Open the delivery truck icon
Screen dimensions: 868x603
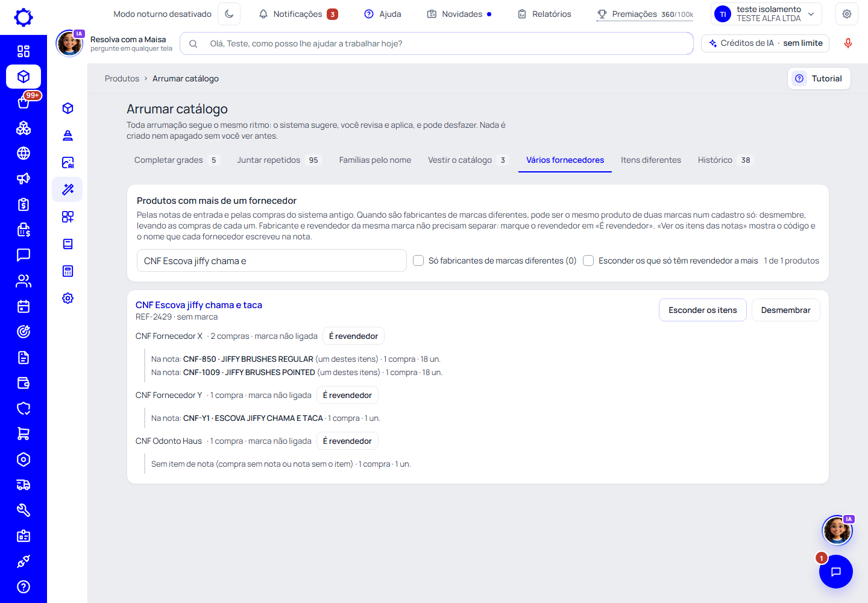point(24,485)
